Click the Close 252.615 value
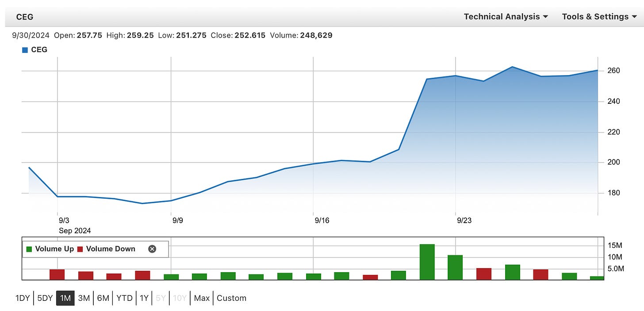Viewport: 644px width, 311px height. 251,35
